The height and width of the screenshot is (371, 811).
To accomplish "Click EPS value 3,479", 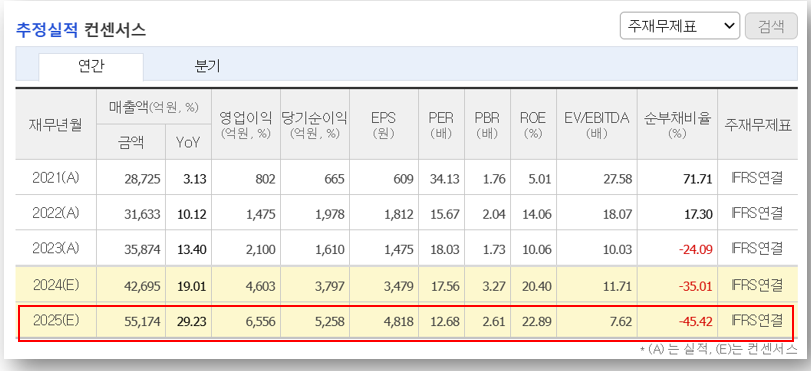I will tap(400, 286).
